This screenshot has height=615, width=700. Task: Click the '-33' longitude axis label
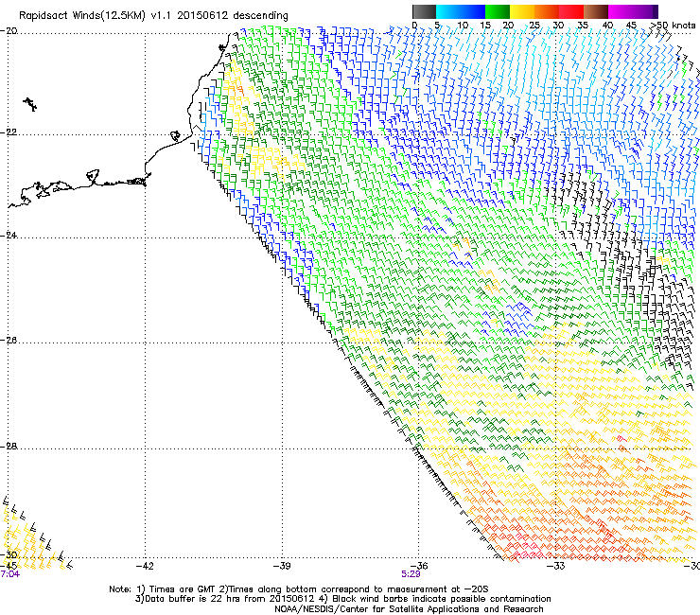pos(556,567)
